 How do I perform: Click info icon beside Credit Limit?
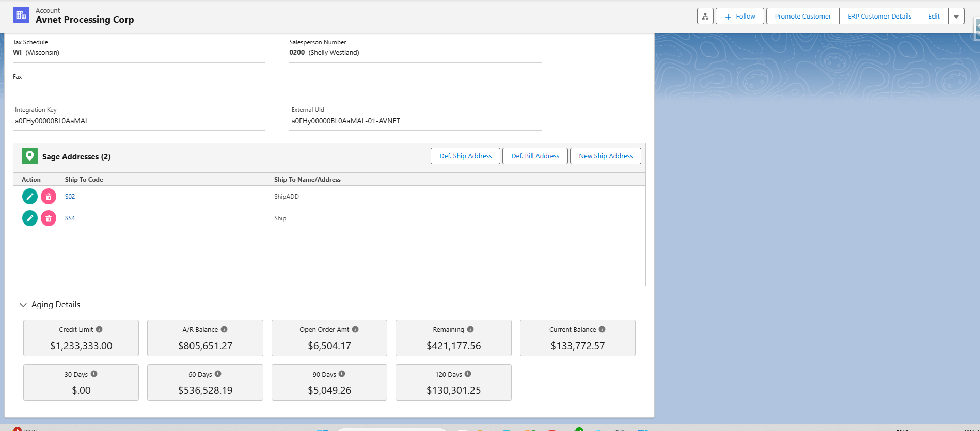click(x=99, y=329)
